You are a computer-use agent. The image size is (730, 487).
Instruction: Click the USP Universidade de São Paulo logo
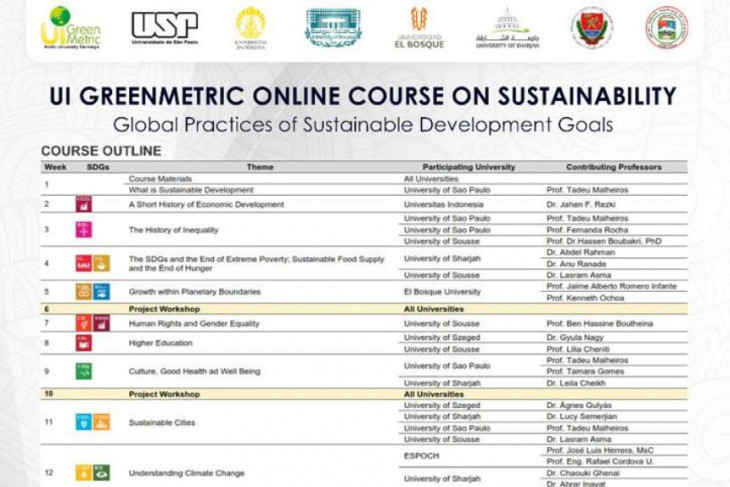pyautogui.click(x=165, y=28)
